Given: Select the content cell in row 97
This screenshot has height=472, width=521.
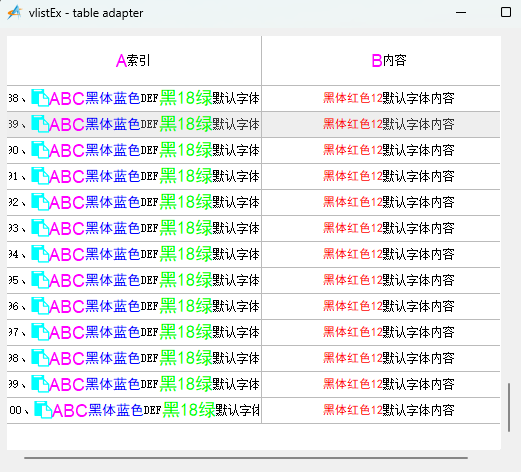Looking at the screenshot, I should [x=381, y=332].
